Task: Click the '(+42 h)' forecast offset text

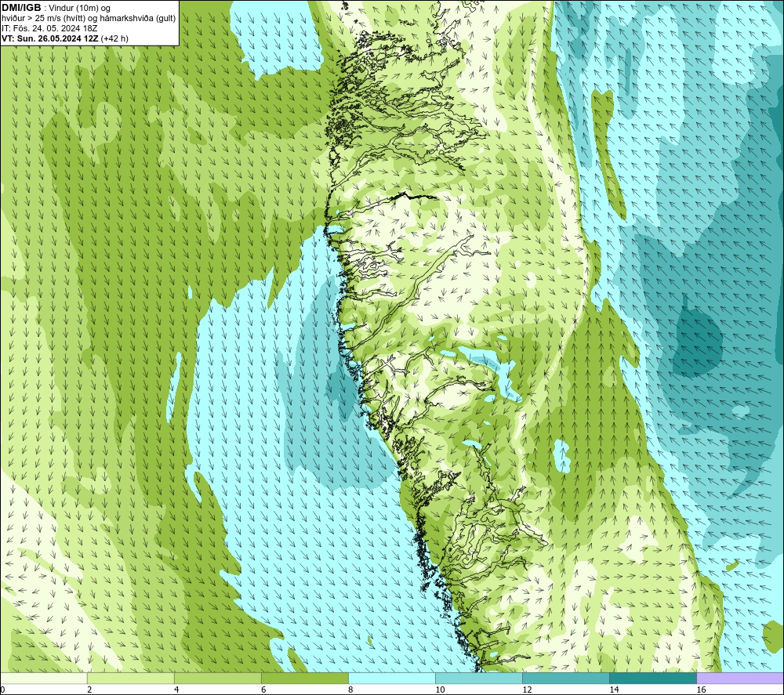Action: (x=114, y=38)
